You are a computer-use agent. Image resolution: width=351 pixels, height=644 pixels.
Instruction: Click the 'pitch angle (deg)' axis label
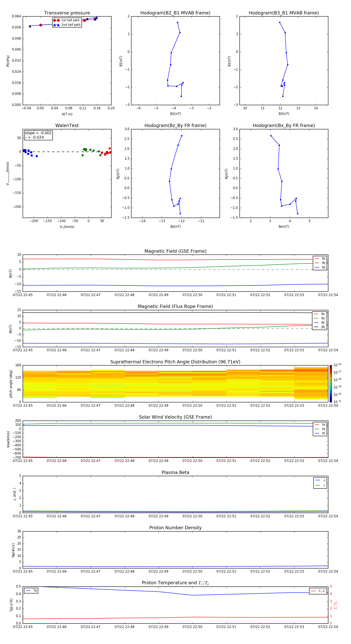(11, 383)
